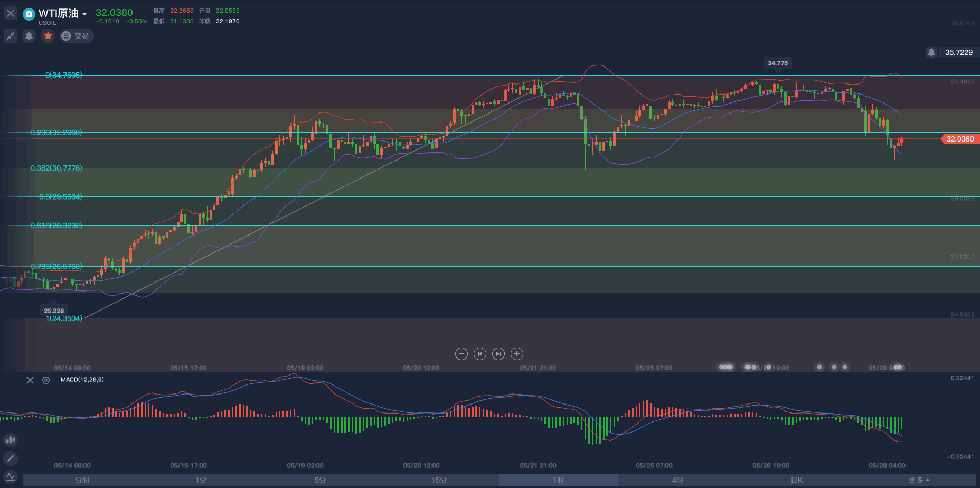Click the MACD(12,26,9) indicator label

[x=82, y=380]
